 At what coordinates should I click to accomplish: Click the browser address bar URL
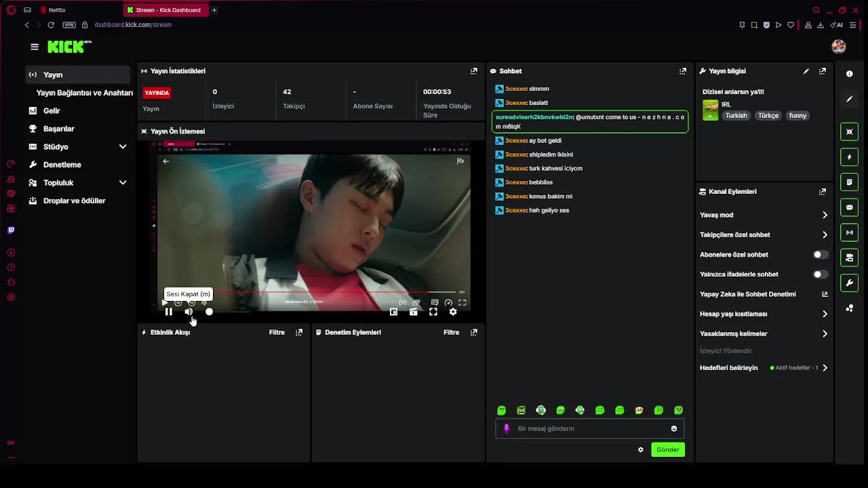tap(133, 25)
